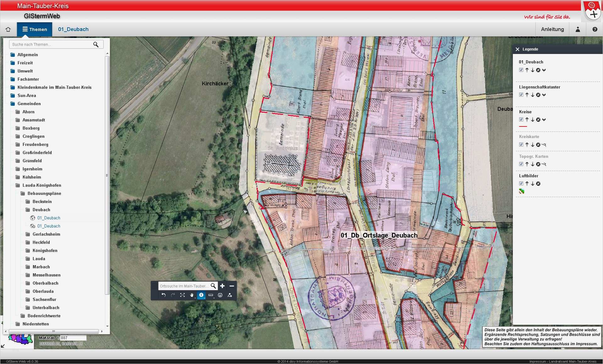Image resolution: width=603 pixels, height=364 pixels.
Task: Zoom out with the minus button
Action: pyautogui.click(x=232, y=286)
